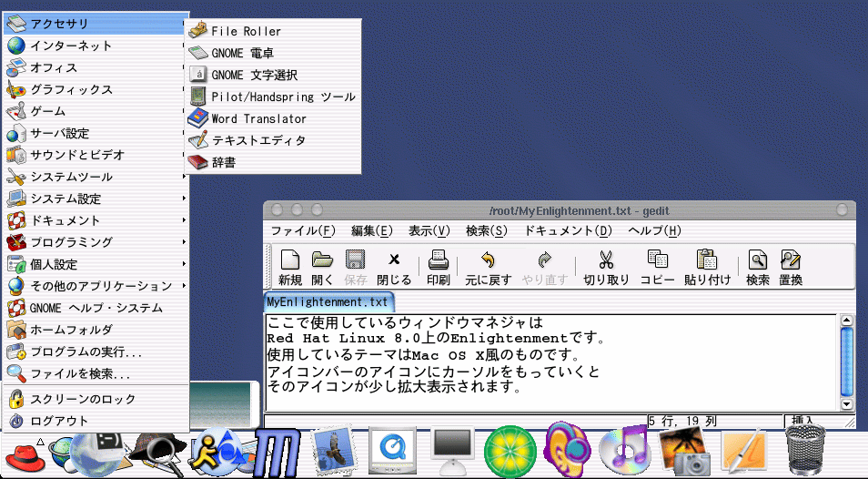Click the Trash can dock icon

click(805, 450)
